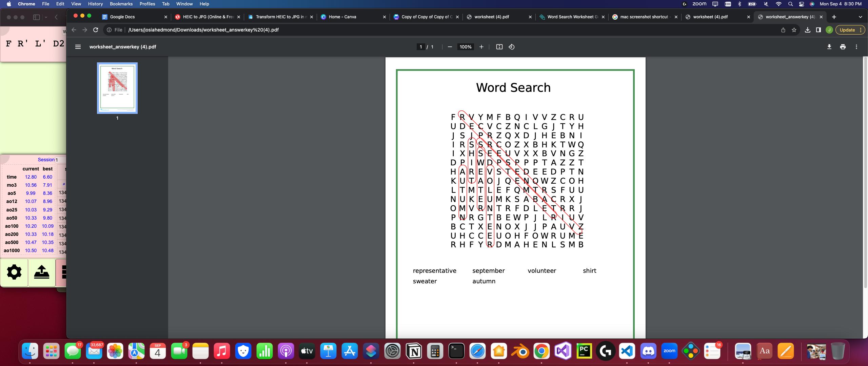Bookmark this page with star icon
The width and height of the screenshot is (868, 366).
coord(794,30)
